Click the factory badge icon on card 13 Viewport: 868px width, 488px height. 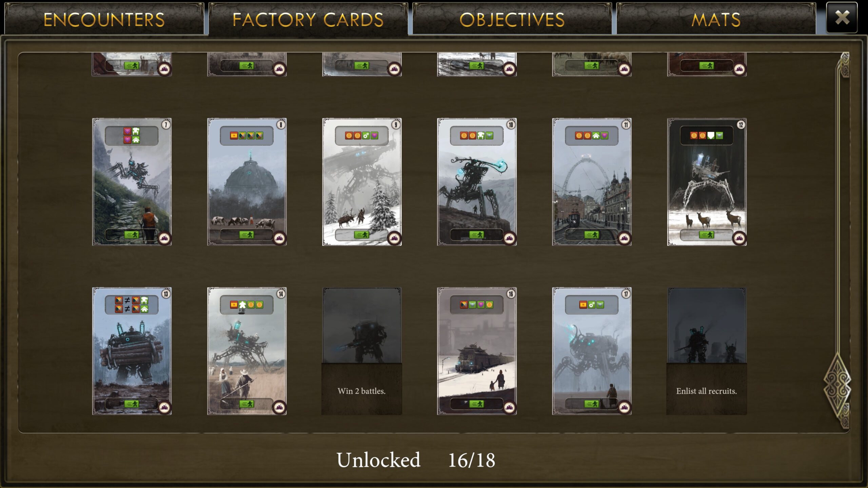tap(164, 407)
